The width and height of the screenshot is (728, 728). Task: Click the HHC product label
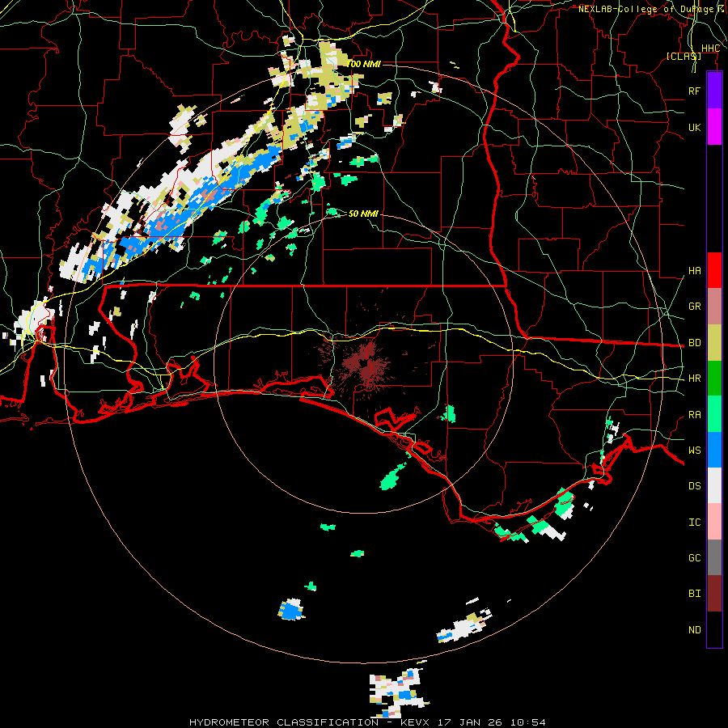click(710, 49)
